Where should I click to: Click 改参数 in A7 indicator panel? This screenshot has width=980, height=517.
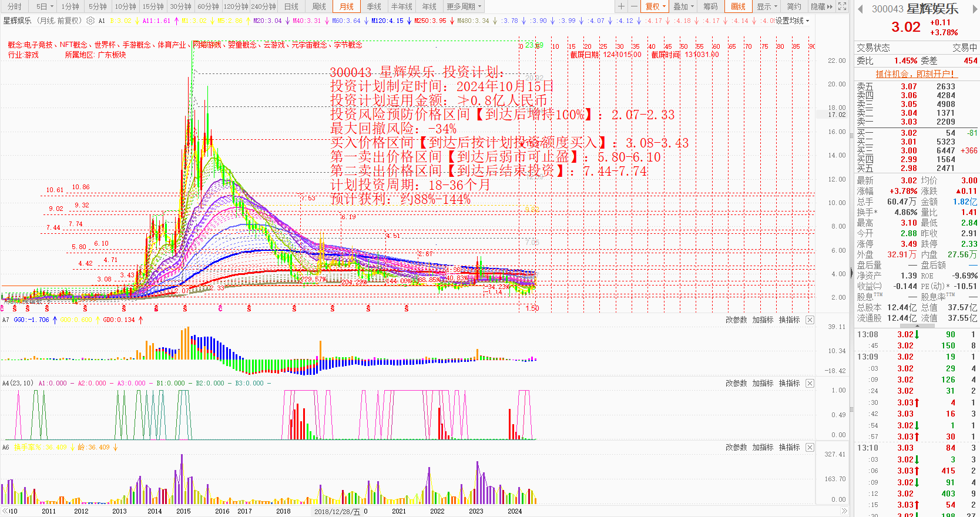(736, 320)
